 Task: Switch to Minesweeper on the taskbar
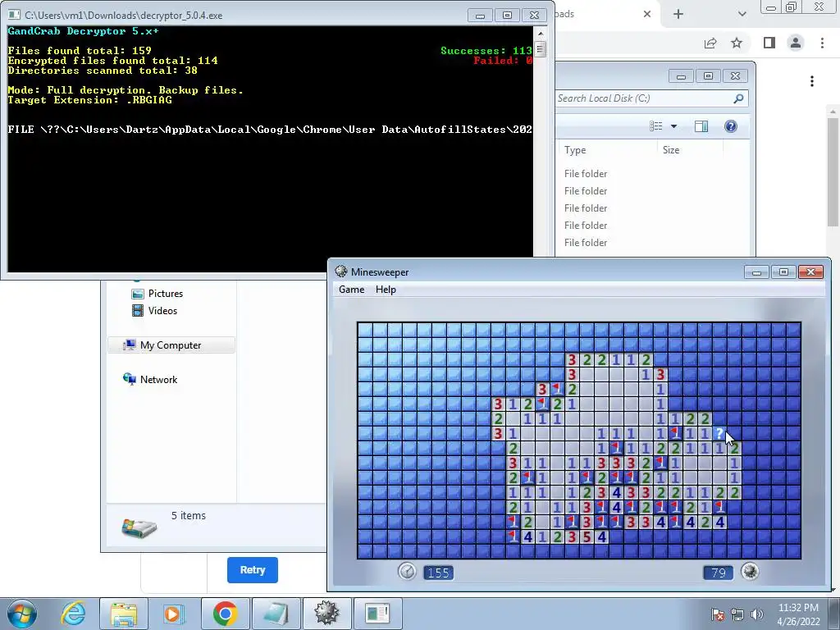(x=326, y=614)
